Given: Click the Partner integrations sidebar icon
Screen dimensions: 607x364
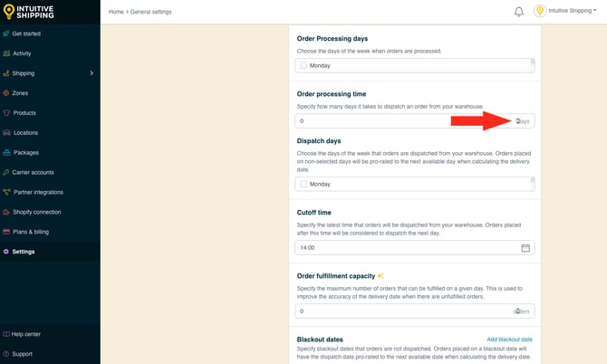Looking at the screenshot, I should pos(6,192).
